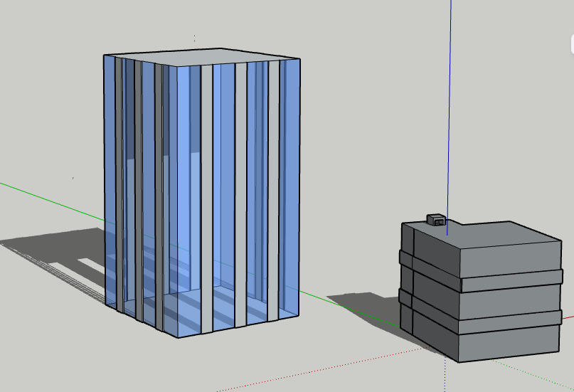
Task: Click the small box on the gray building's roof
Action: [x=435, y=219]
